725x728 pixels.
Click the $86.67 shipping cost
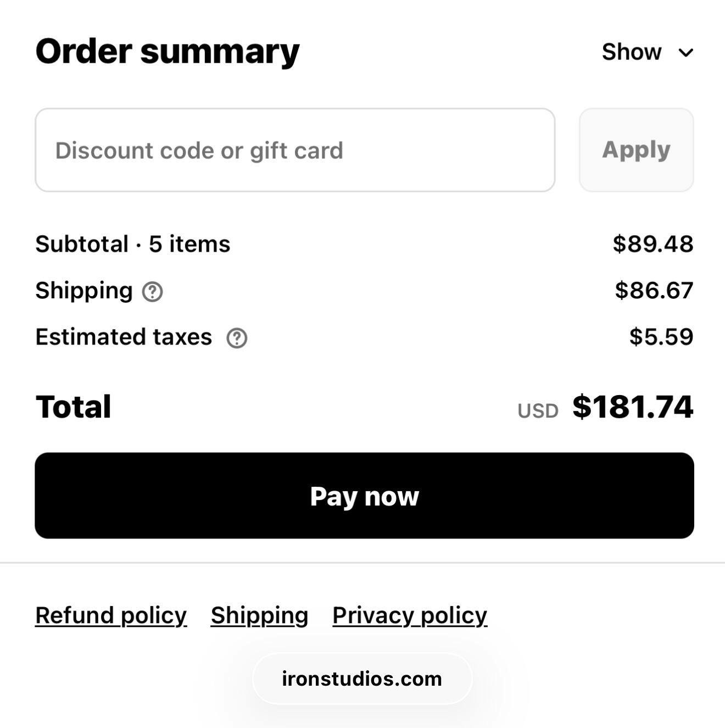tap(654, 291)
